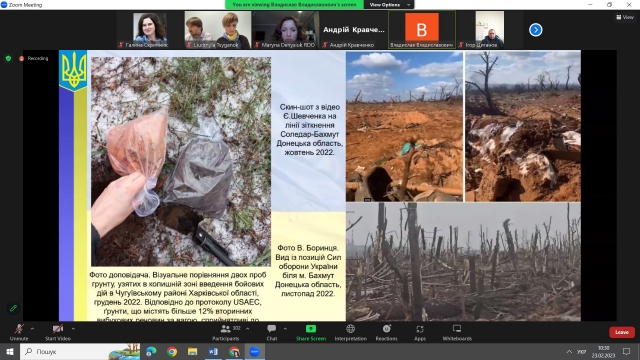Image resolution: width=640 pixels, height=360 pixels.
Task: Open the View layout button
Action: tap(625, 17)
